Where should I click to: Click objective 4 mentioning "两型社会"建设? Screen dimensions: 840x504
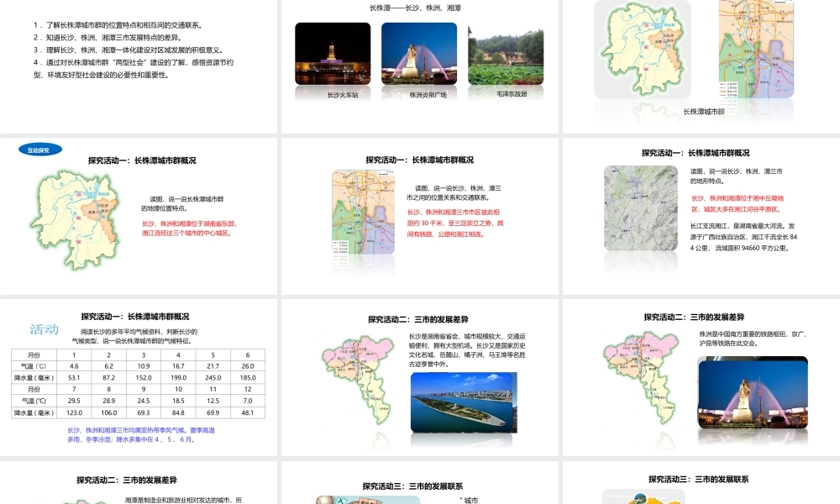[134, 69]
